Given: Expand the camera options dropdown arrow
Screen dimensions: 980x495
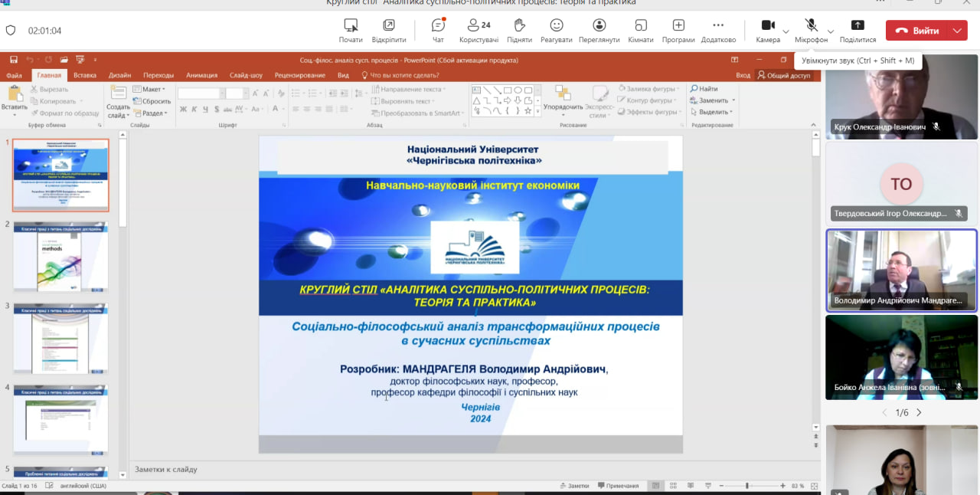Looking at the screenshot, I should pyautogui.click(x=786, y=31).
